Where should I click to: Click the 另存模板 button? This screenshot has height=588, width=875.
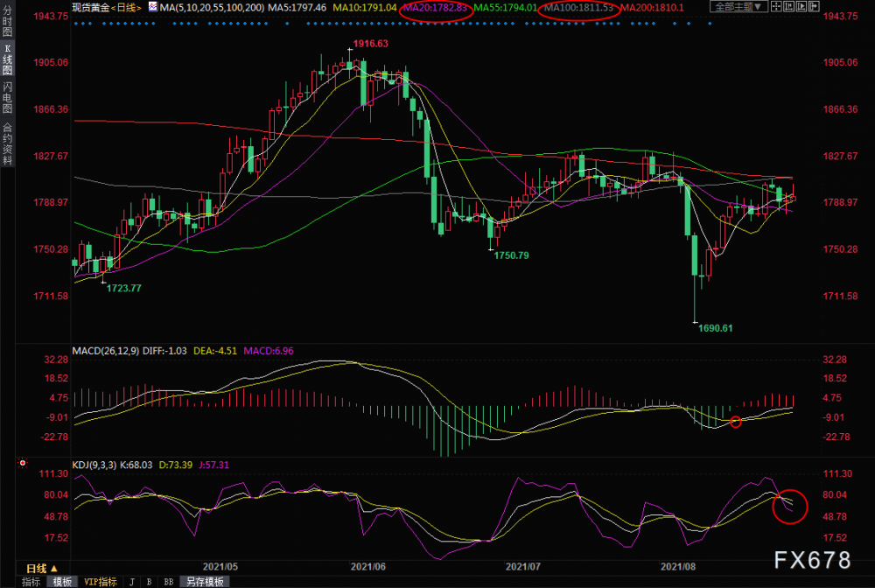coord(205,582)
